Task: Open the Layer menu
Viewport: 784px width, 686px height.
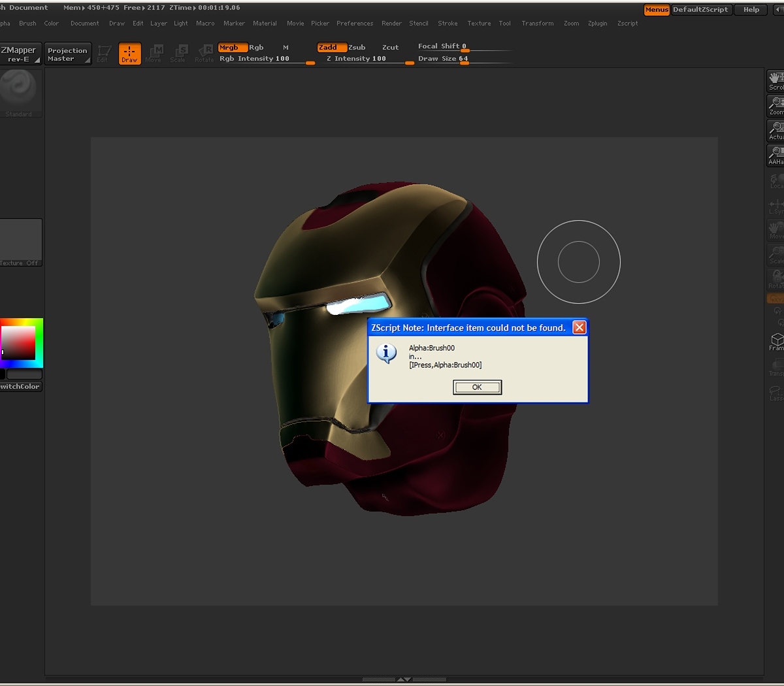Action: pos(159,23)
